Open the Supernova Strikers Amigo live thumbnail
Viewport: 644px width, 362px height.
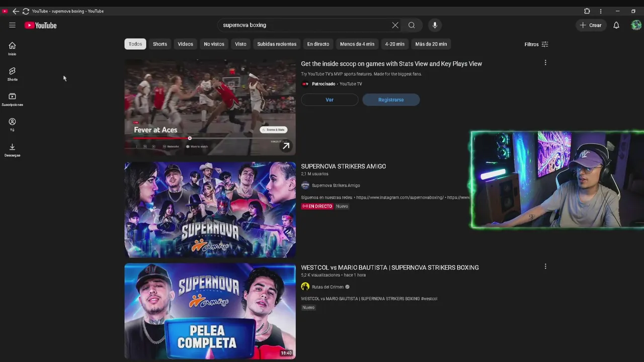click(x=210, y=210)
